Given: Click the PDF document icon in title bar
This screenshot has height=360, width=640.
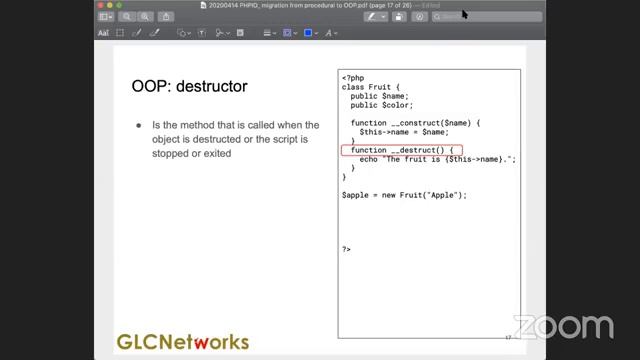Looking at the screenshot, I should [203, 5].
